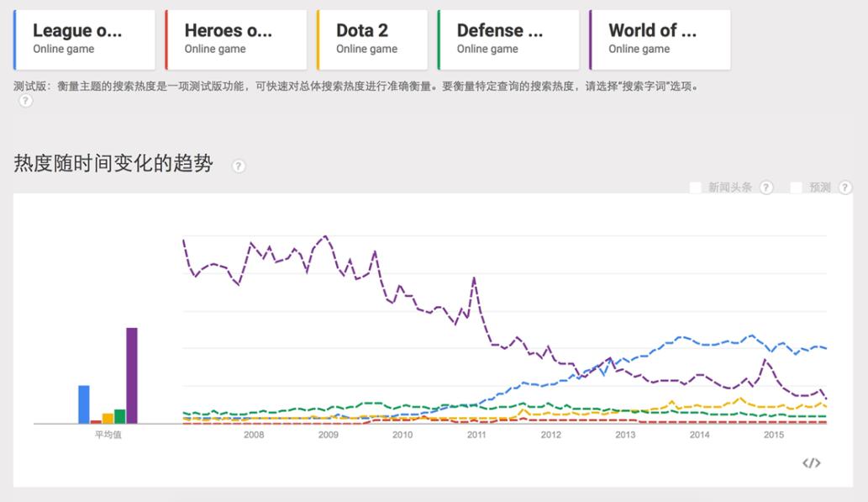The width and height of the screenshot is (868, 502).
Task: Open the 新闻头条 help question mark
Action: [x=765, y=188]
